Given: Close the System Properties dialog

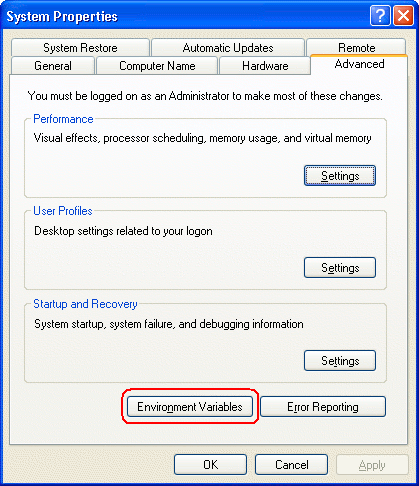Looking at the screenshot, I should coord(403,15).
